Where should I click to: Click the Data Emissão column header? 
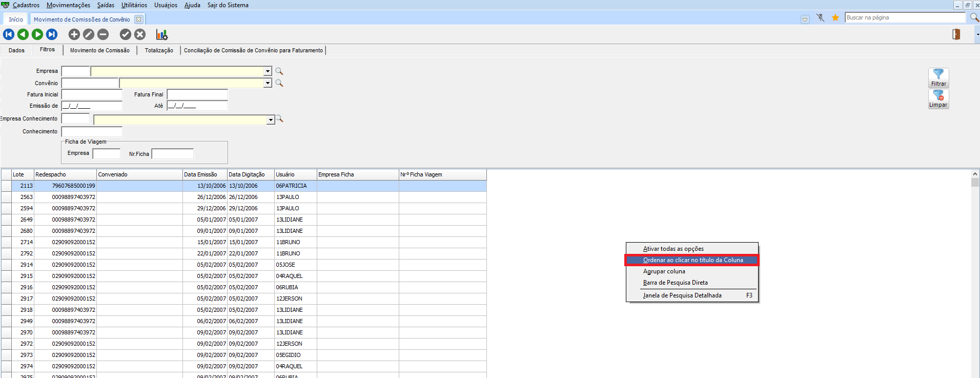pyautogui.click(x=205, y=174)
